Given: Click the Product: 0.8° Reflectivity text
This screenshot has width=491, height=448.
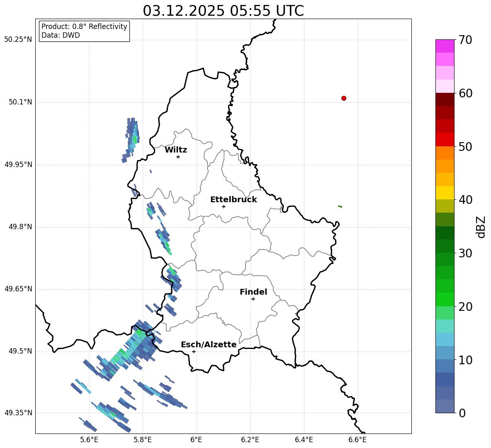Looking at the screenshot, I should 84,27.
